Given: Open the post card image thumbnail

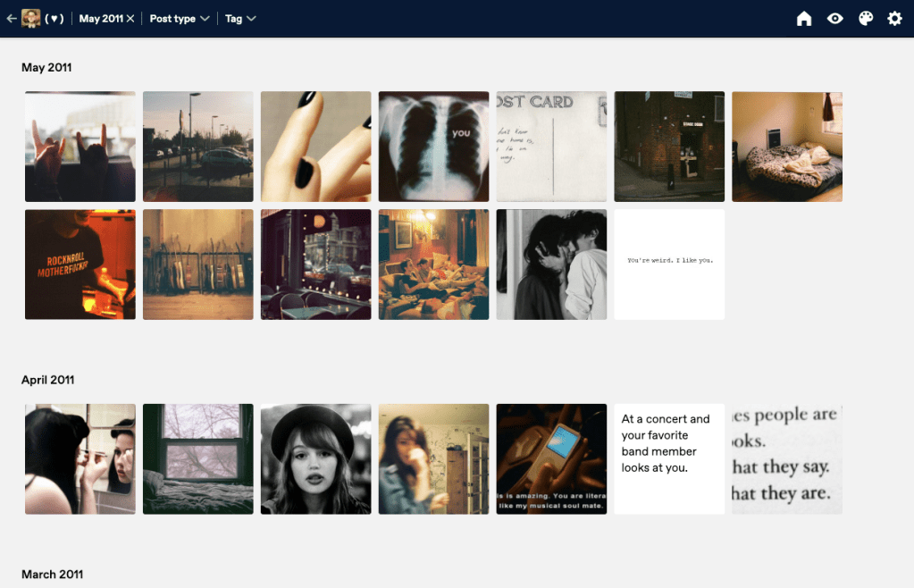Looking at the screenshot, I should click(x=551, y=147).
